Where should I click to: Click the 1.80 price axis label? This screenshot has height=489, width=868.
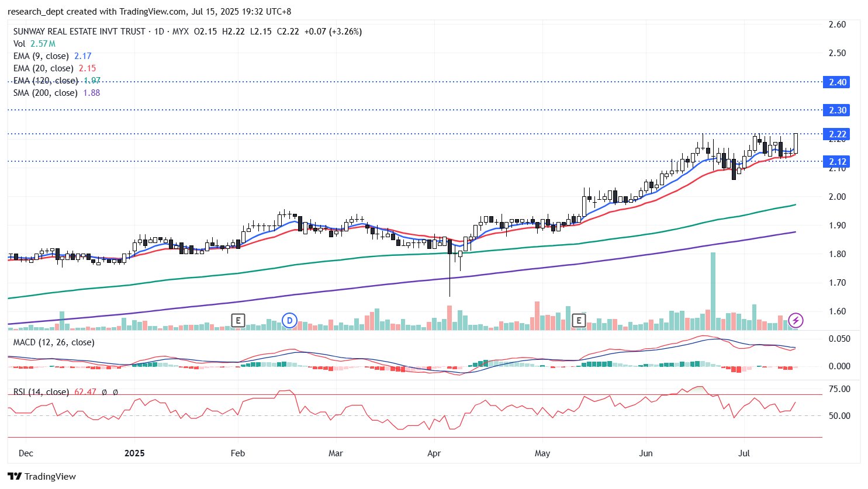[x=837, y=254]
